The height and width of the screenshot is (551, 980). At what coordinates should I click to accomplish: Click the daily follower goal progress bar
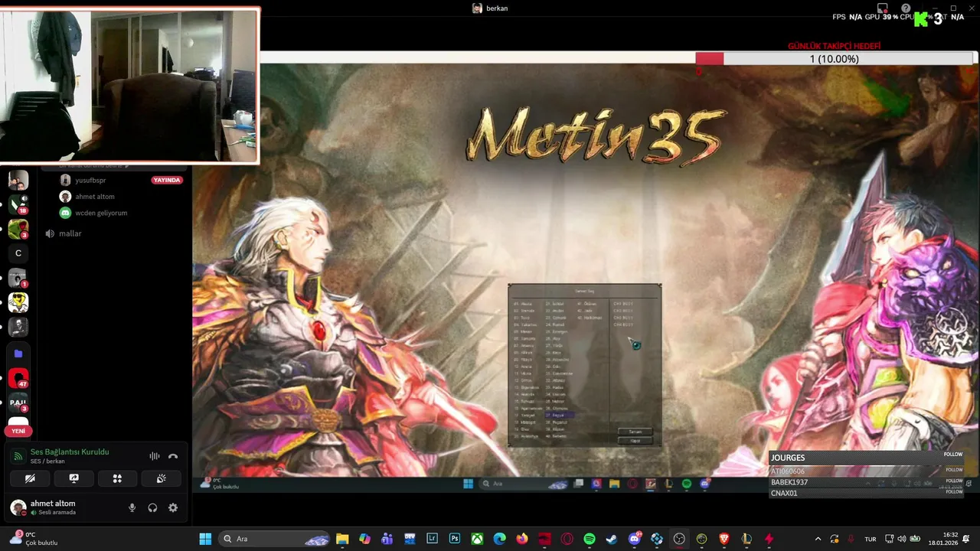835,59
